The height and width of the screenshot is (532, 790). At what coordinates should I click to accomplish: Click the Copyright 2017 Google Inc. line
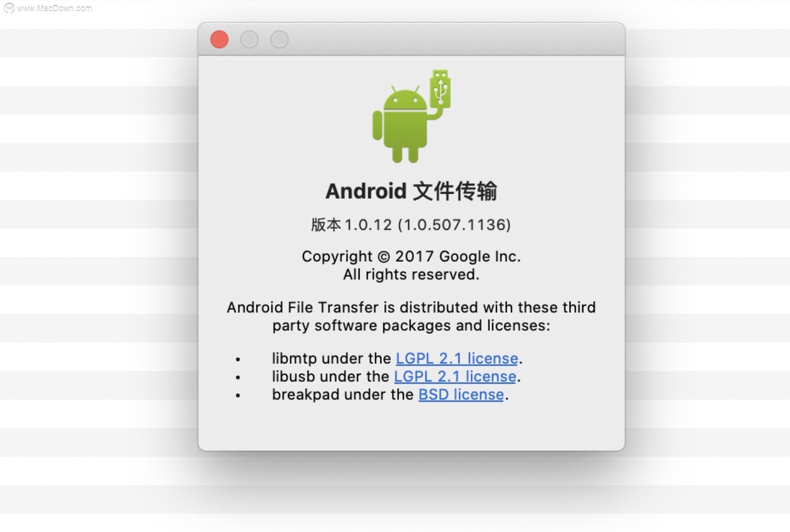point(411,256)
